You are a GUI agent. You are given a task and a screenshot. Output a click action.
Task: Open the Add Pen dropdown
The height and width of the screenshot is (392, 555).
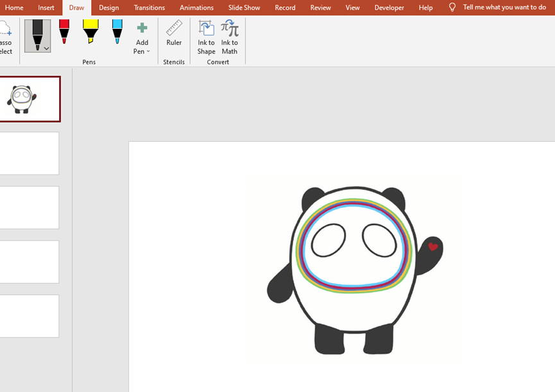click(142, 38)
